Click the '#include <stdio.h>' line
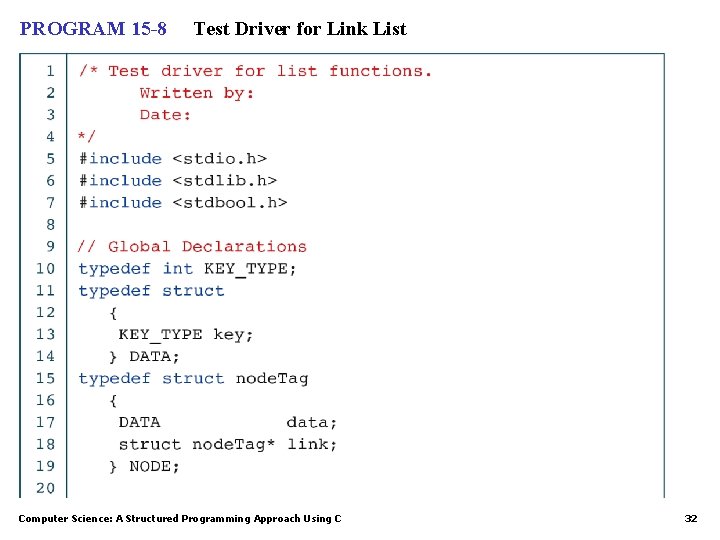The image size is (720, 540). pyautogui.click(x=173, y=159)
